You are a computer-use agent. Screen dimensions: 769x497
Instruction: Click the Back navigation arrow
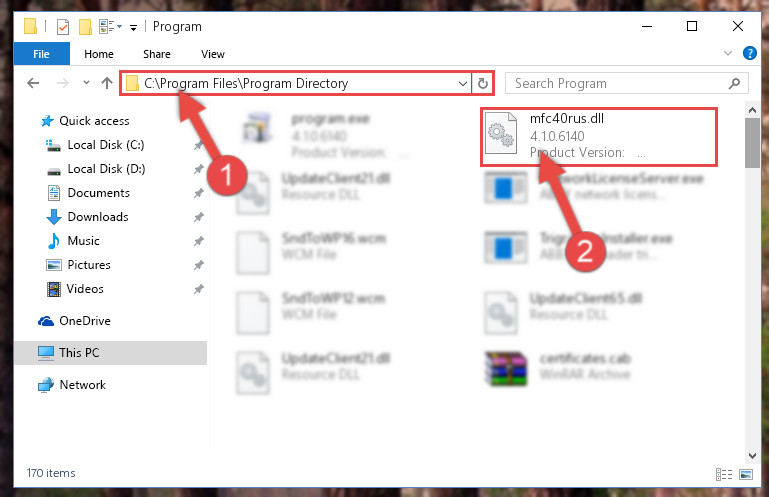[33, 83]
